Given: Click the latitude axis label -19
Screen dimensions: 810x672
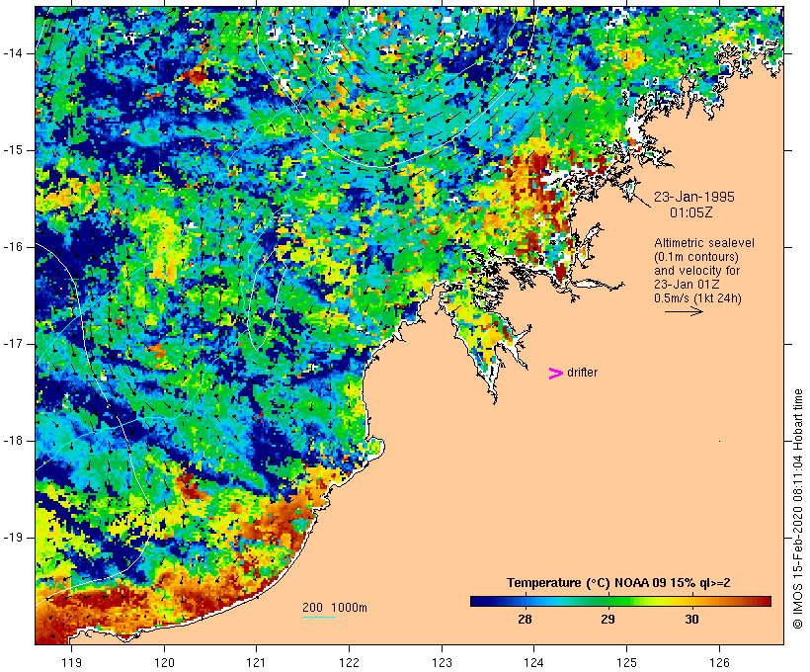Looking at the screenshot, I should click(13, 538).
